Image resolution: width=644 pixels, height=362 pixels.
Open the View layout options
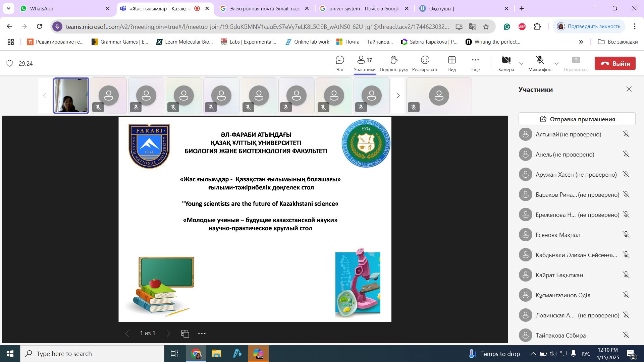click(x=452, y=63)
